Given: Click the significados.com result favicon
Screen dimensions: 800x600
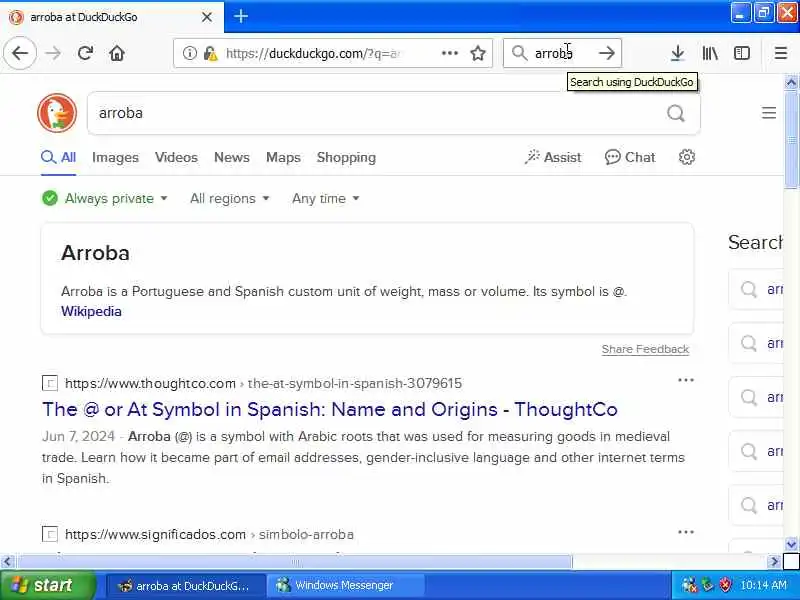Looking at the screenshot, I should click(50, 534).
